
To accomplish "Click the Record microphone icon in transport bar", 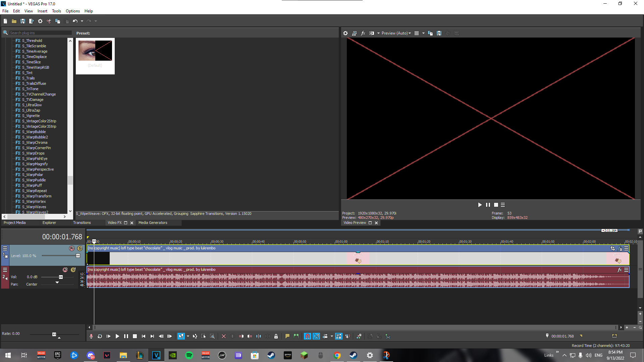I will 91,336.
